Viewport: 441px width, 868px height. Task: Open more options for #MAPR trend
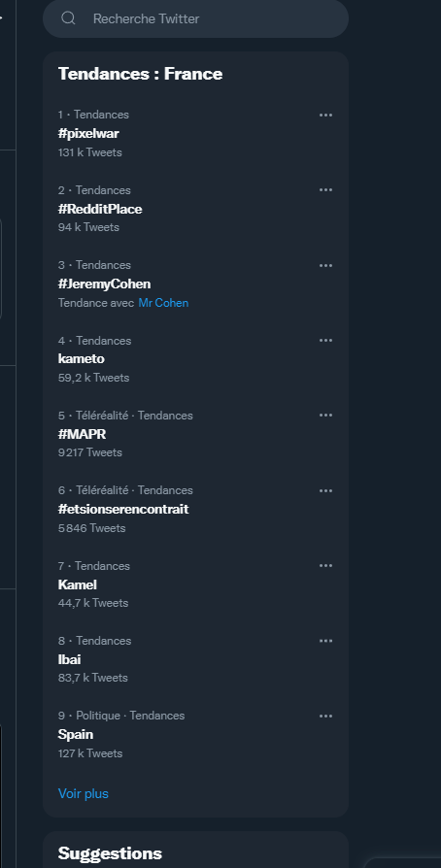click(x=325, y=416)
